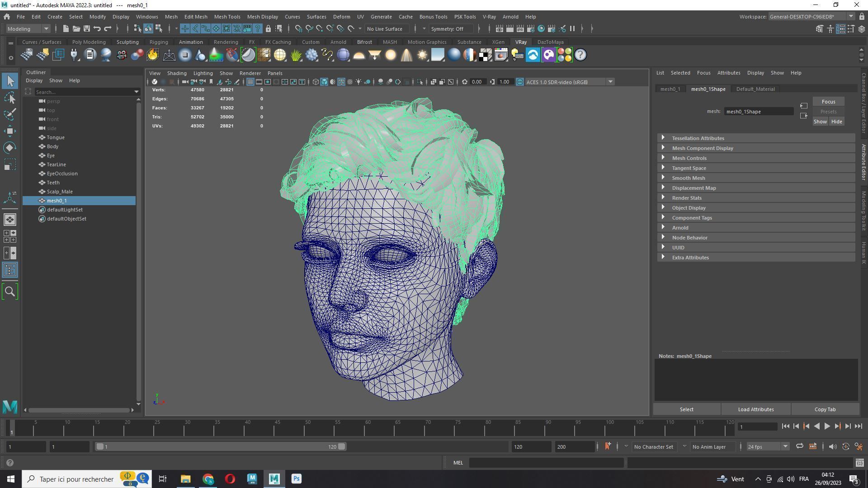Open the viewport Shading menu
Image resolution: width=868 pixels, height=488 pixels.
pos(176,73)
